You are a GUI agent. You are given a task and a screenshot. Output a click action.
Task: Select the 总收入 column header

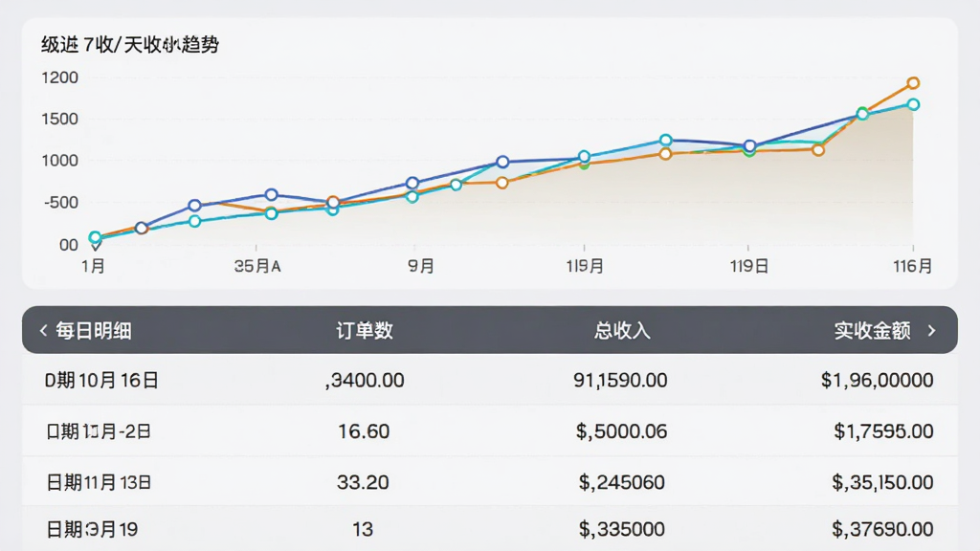pos(622,330)
